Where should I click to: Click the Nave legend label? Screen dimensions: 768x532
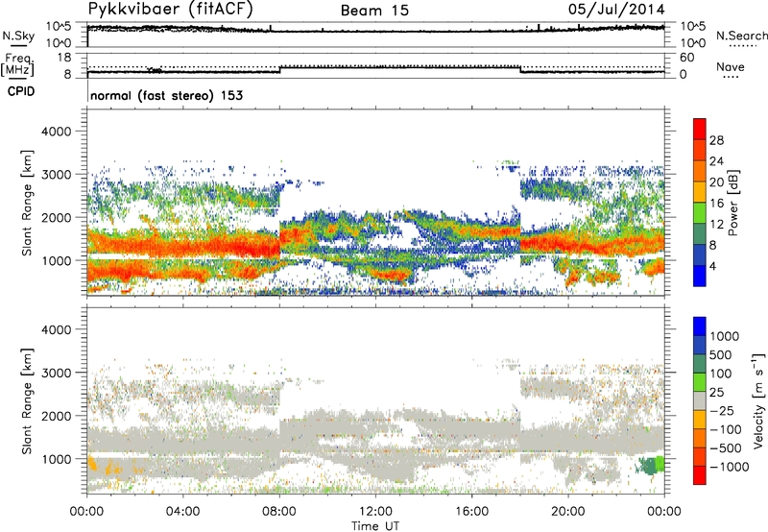730,66
